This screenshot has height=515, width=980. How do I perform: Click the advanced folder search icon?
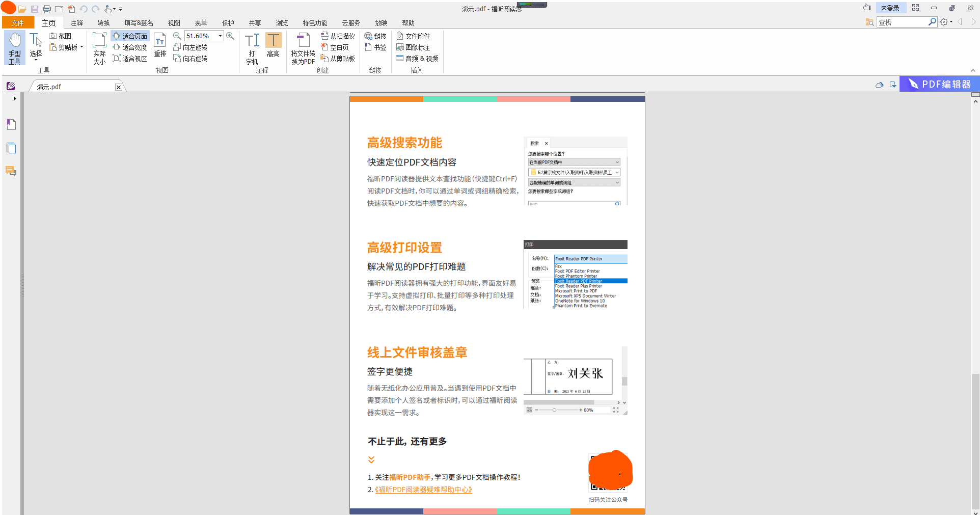coord(869,22)
